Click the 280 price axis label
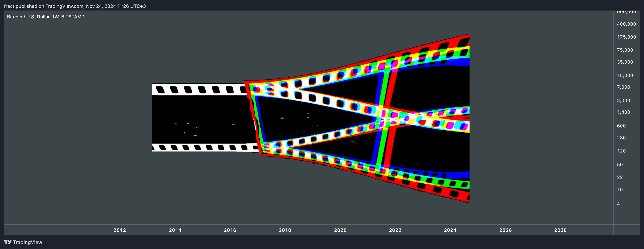This screenshot has height=249, width=644. pos(621,138)
